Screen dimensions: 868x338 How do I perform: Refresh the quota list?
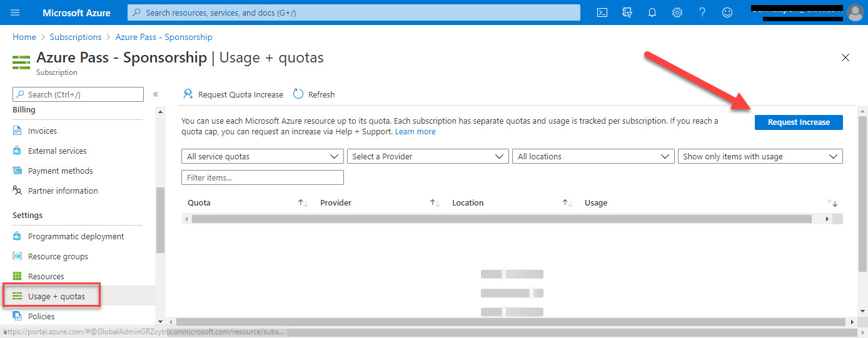(314, 94)
